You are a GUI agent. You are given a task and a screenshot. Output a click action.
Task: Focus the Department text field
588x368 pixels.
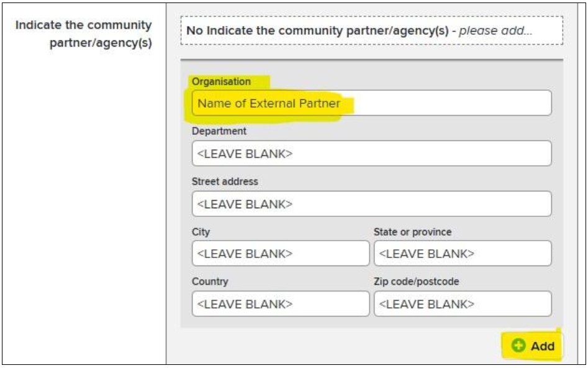(x=371, y=154)
